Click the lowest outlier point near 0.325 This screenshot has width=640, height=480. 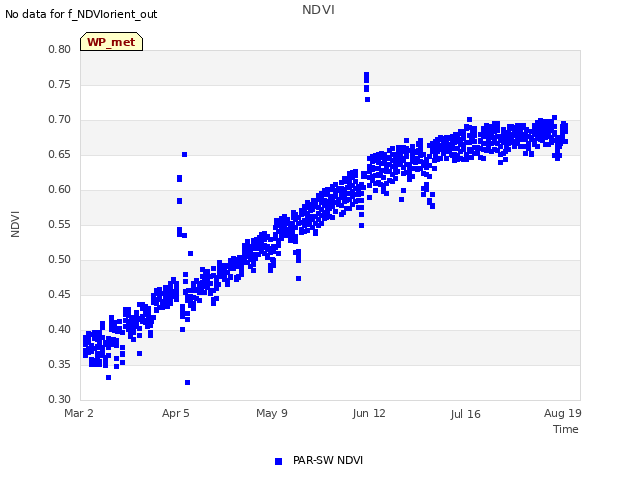(187, 382)
